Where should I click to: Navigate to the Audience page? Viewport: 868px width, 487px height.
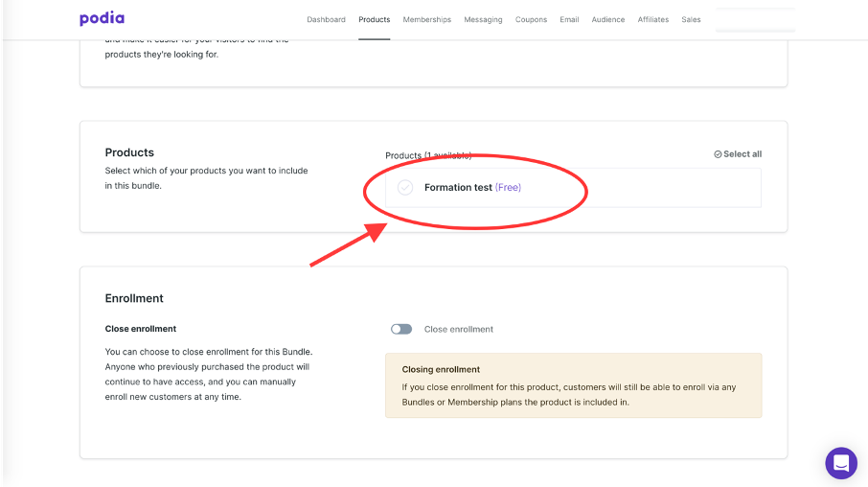pyautogui.click(x=607, y=19)
